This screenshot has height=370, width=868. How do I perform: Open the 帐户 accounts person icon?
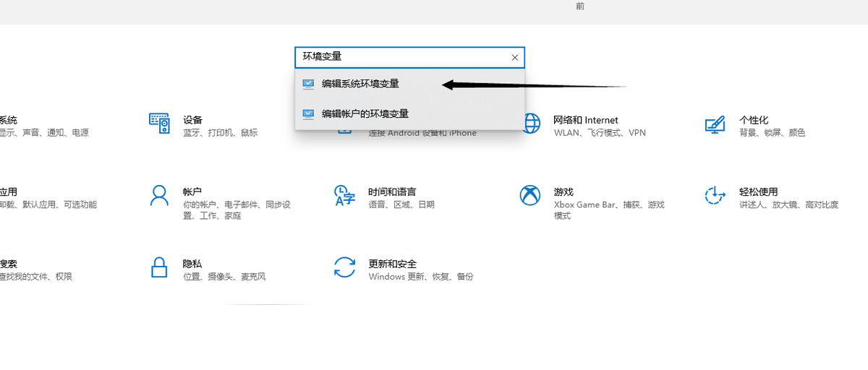159,195
